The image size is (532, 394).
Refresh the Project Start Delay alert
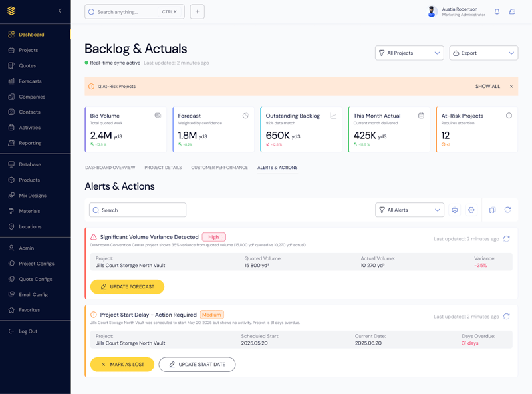[x=507, y=317]
